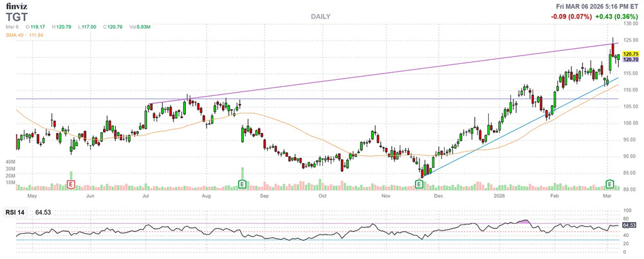Click the TGT ticker symbol
This screenshot has width=644, height=259.
point(14,17)
